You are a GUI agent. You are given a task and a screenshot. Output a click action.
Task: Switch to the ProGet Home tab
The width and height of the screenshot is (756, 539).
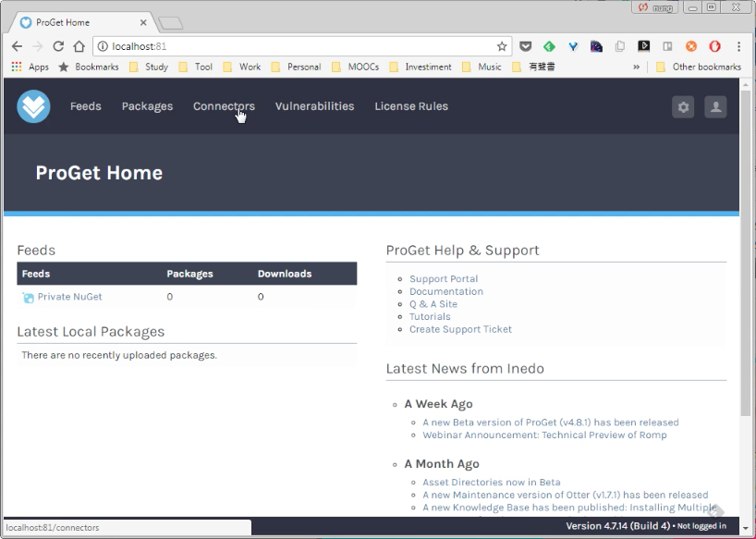pos(82,23)
